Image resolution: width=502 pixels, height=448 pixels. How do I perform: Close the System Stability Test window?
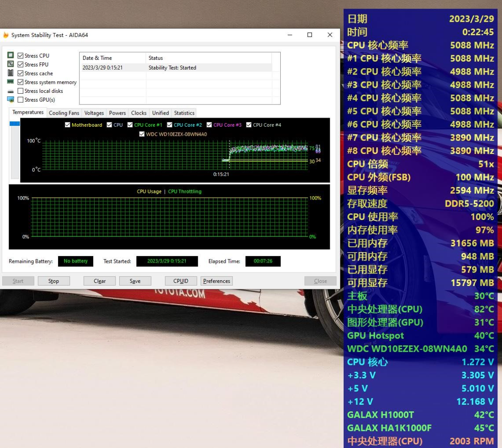click(330, 35)
